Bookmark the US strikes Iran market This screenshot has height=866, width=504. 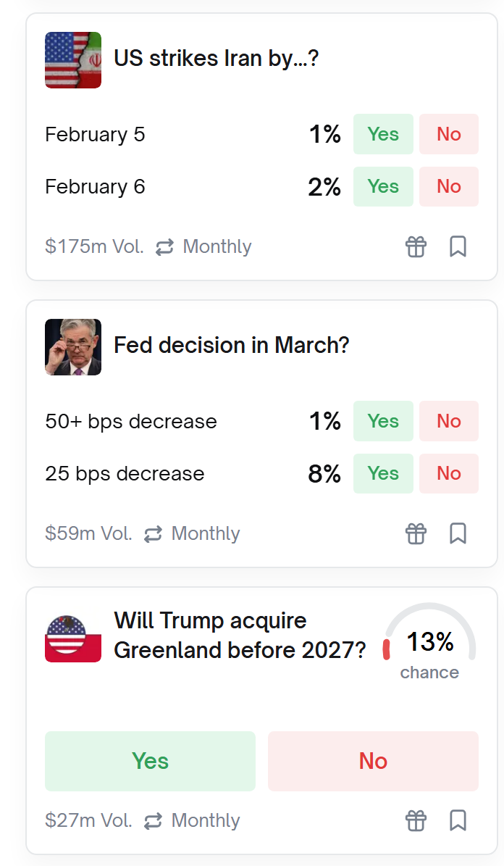tap(458, 246)
